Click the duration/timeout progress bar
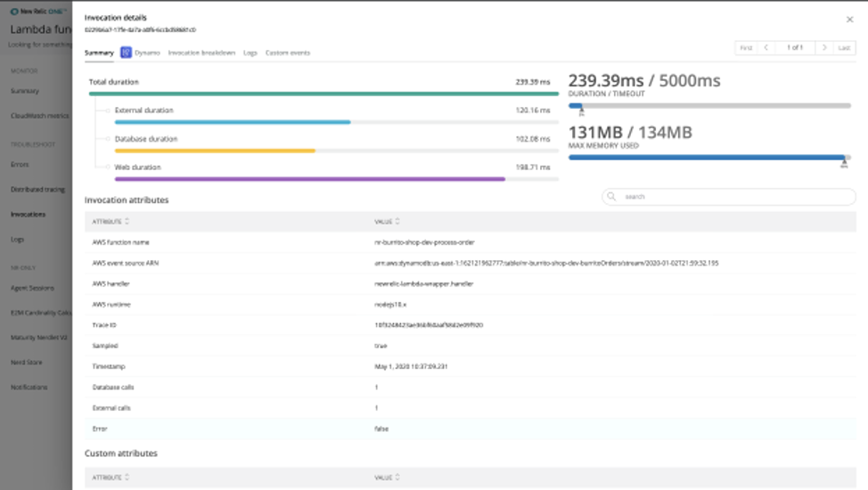This screenshot has height=490, width=868. [x=709, y=106]
